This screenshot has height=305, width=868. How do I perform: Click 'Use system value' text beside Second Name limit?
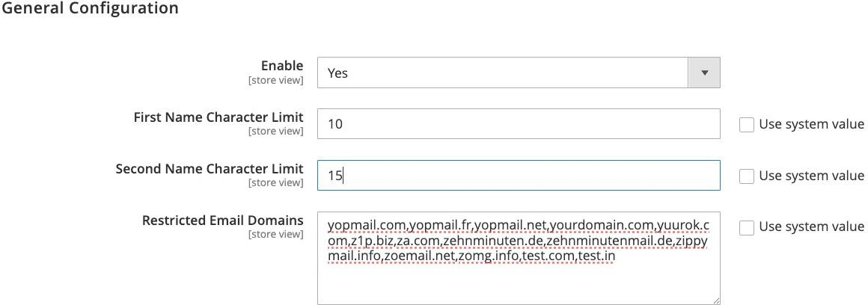[x=811, y=176]
